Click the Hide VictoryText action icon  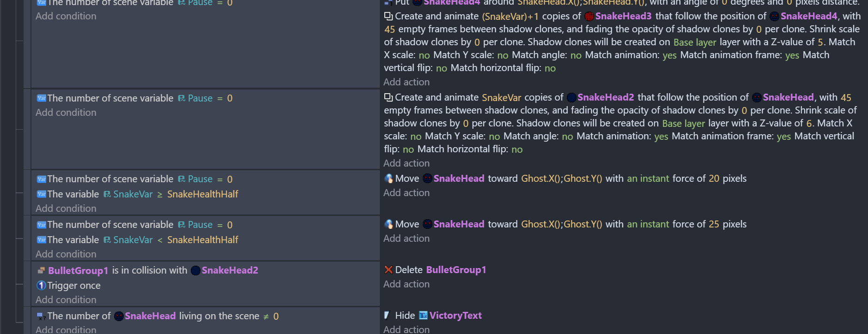387,316
